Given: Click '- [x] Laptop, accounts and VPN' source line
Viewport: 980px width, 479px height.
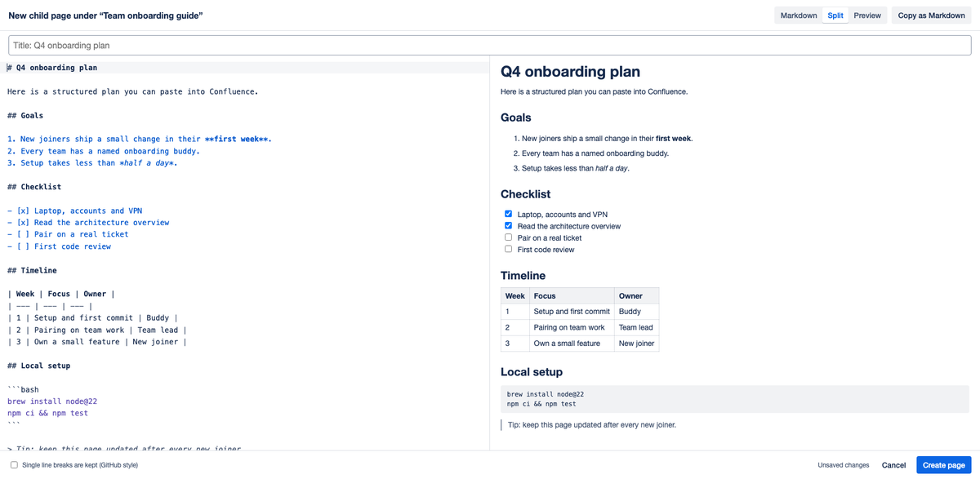Looking at the screenshot, I should (x=75, y=211).
